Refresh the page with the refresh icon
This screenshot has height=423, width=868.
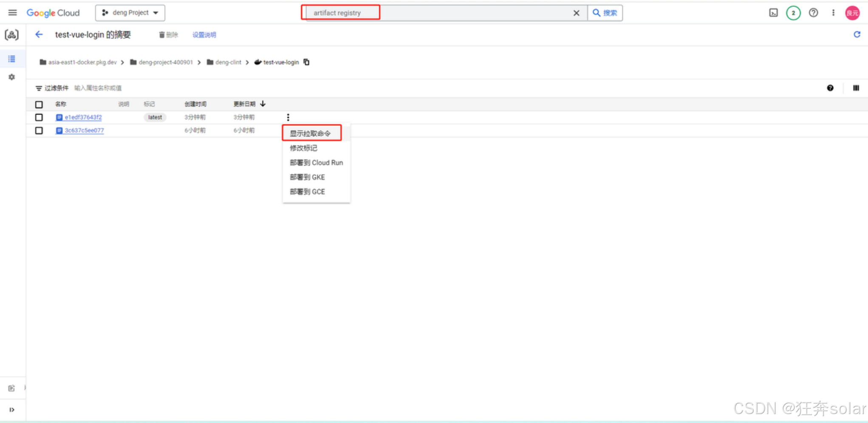coord(857,34)
